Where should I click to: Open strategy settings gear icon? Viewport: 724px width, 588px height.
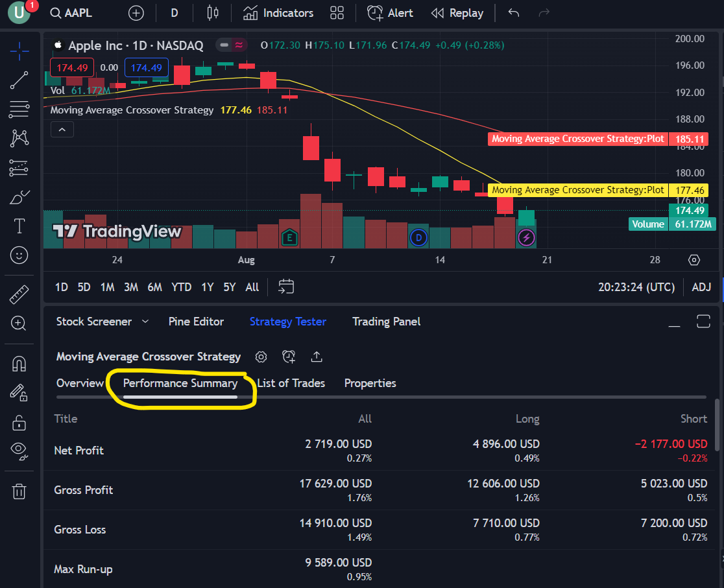point(261,357)
